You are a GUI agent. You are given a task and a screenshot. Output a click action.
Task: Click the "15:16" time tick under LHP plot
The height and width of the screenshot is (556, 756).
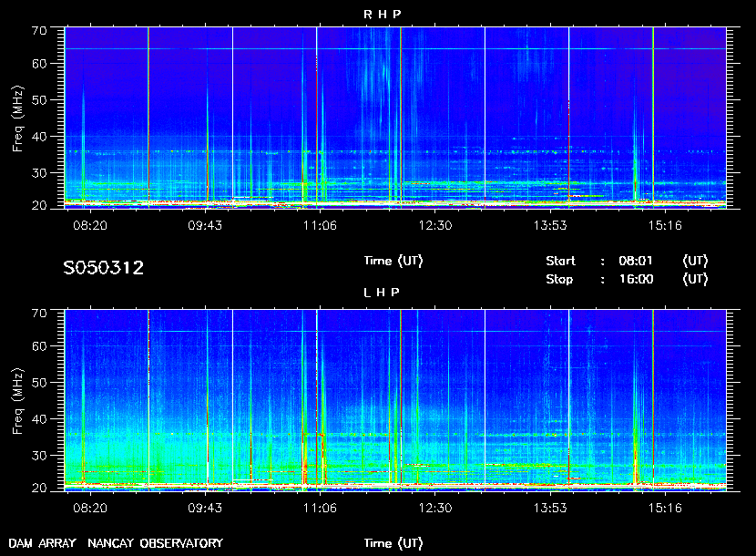coord(665,508)
